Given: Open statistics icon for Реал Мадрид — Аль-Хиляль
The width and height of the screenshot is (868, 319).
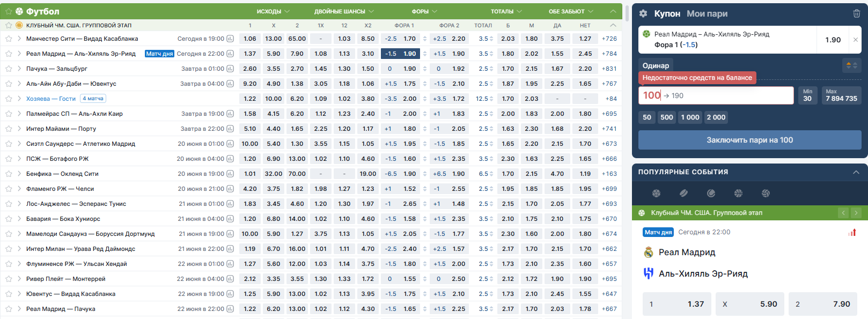Looking at the screenshot, I should [x=230, y=54].
